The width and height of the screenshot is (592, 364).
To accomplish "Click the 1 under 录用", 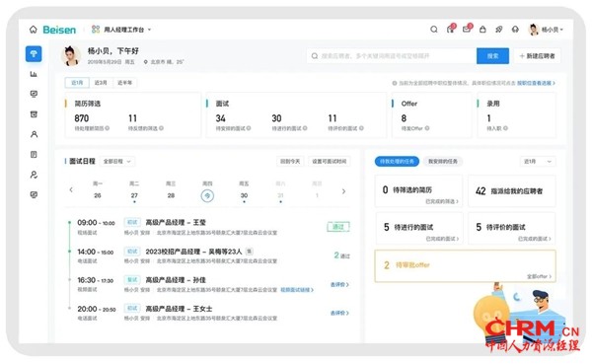I will point(489,118).
